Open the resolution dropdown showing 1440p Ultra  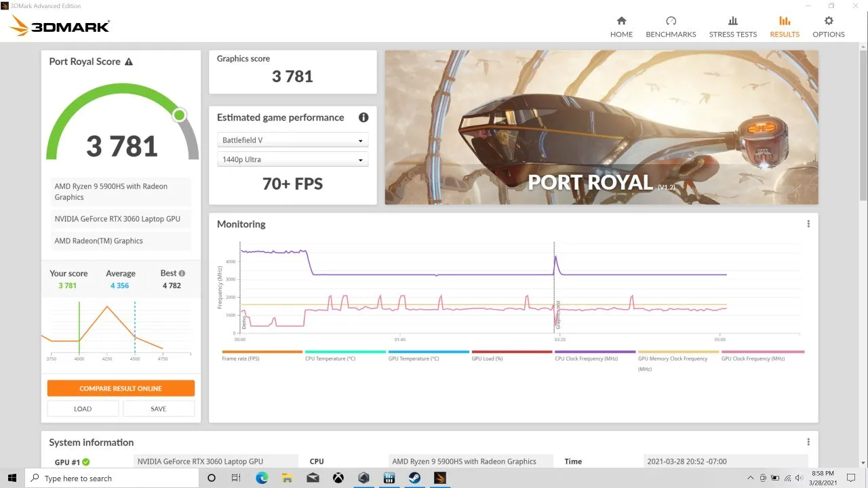pos(293,159)
